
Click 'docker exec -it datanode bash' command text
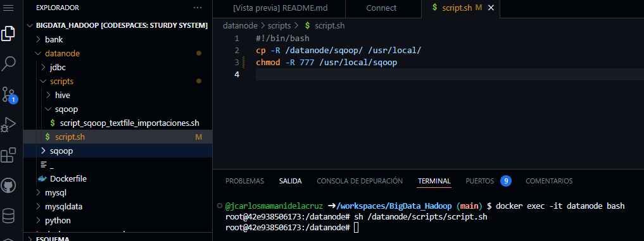pyautogui.click(x=560, y=206)
